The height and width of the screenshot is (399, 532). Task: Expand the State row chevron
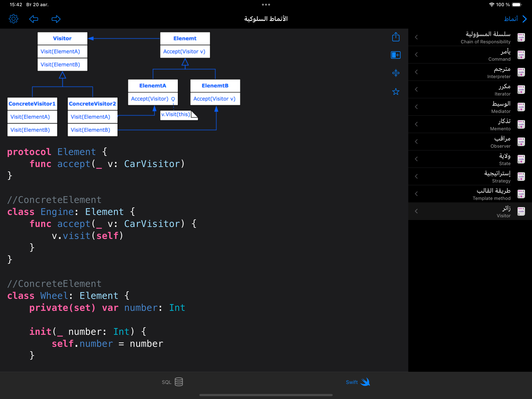tap(416, 159)
